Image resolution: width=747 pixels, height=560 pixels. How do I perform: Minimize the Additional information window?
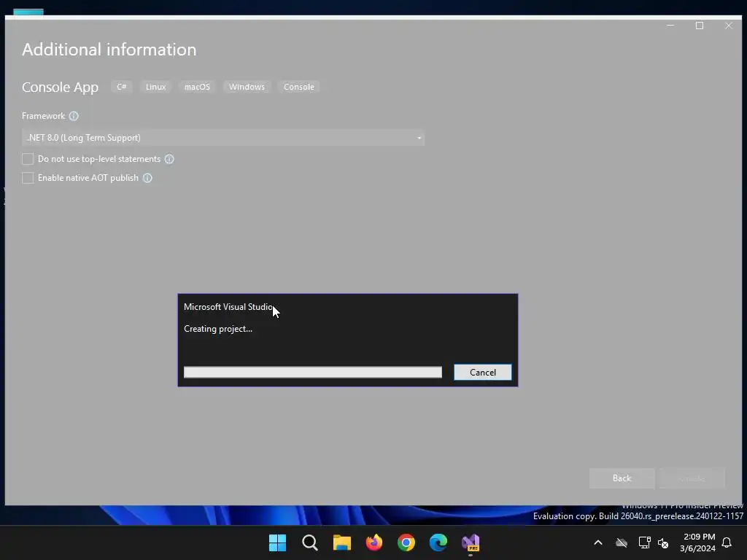670,26
